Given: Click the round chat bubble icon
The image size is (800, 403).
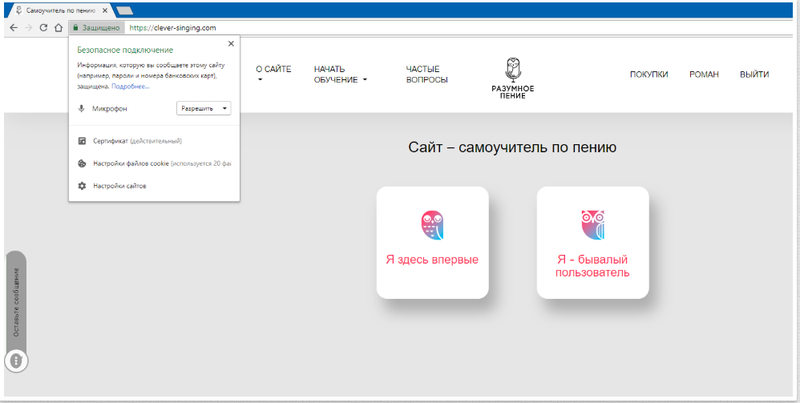Looking at the screenshot, I should pos(16,361).
